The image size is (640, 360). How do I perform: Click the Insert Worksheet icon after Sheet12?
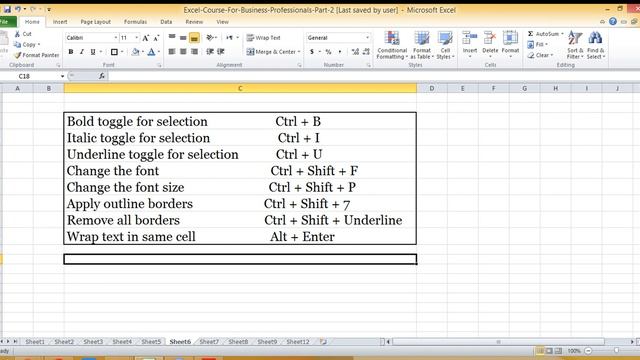pos(323,342)
